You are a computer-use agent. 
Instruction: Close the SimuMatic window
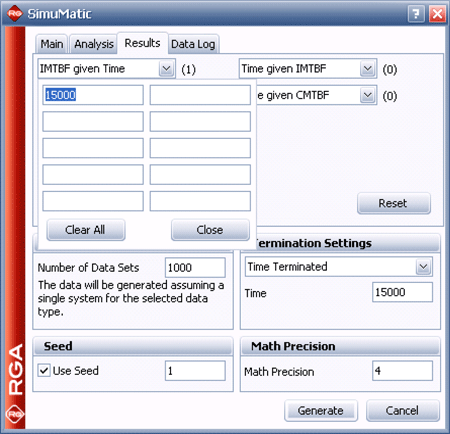437,14
